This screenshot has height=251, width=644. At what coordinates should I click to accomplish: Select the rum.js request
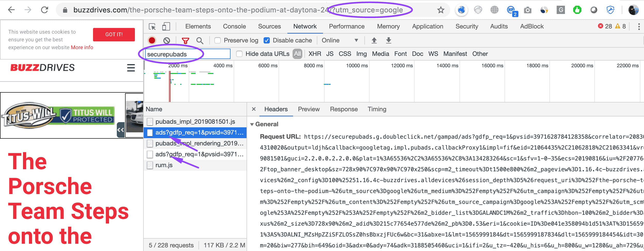(195, 165)
